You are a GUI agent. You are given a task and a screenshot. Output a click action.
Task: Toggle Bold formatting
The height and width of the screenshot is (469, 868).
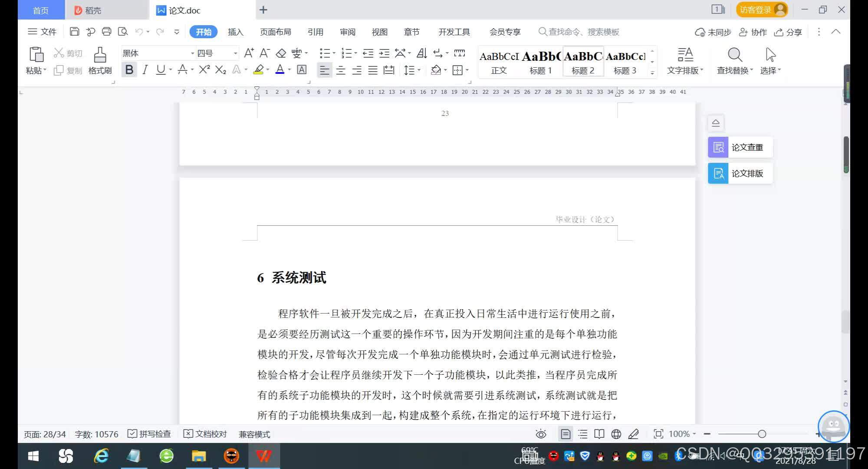tap(129, 69)
